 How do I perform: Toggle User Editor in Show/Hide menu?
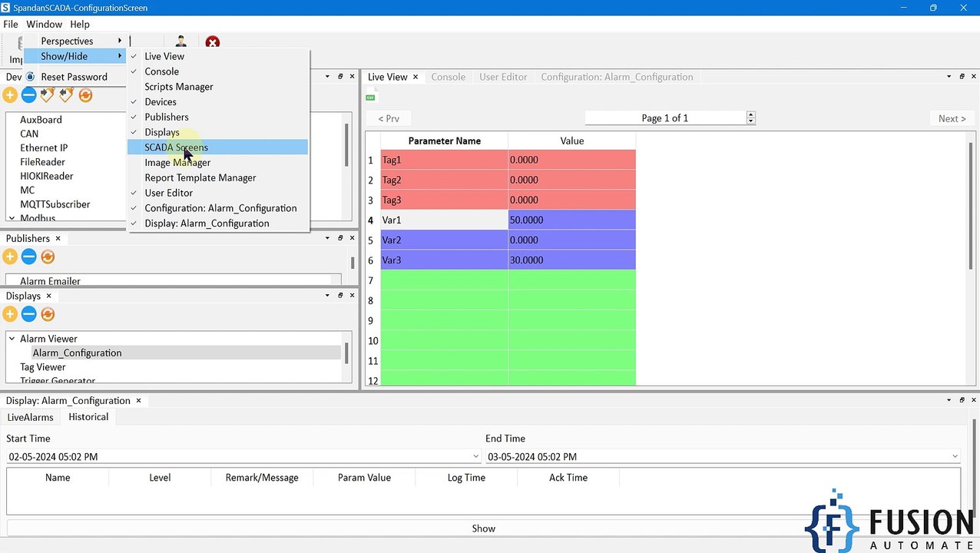[x=218, y=193]
